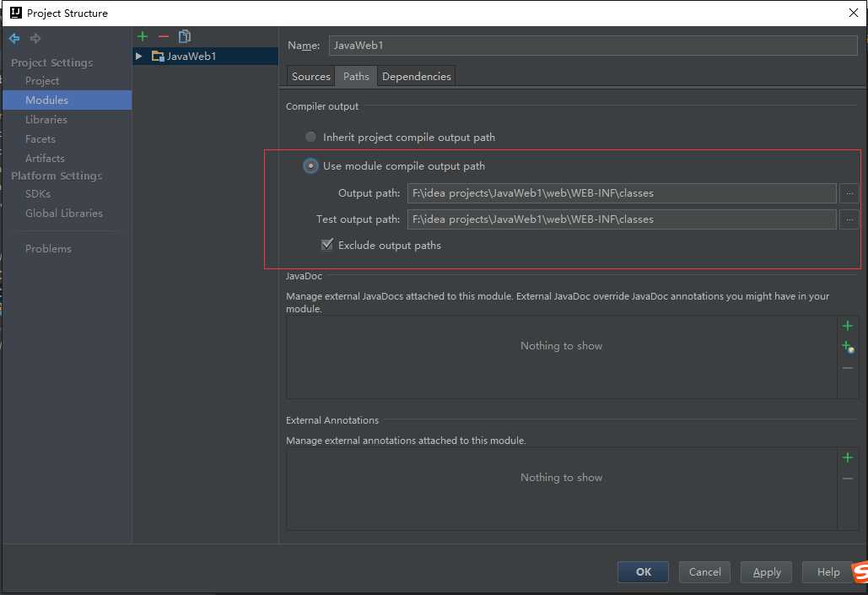
Task: Open Project settings section
Action: point(42,81)
